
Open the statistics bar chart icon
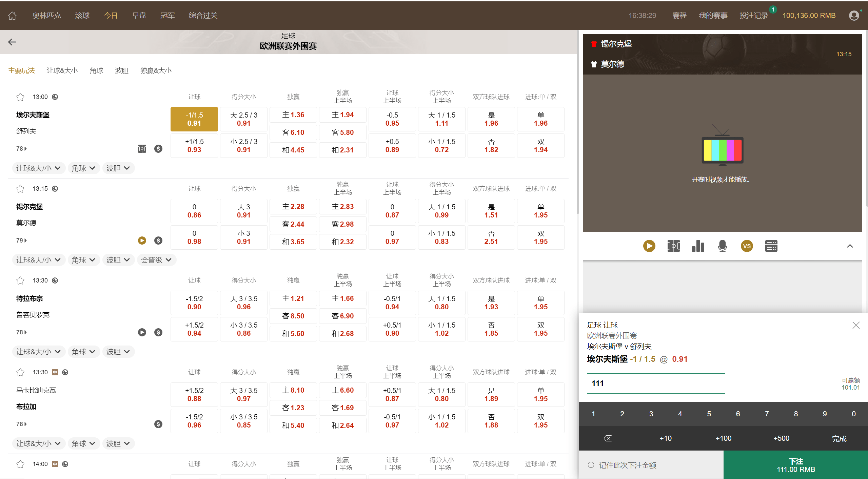pyautogui.click(x=698, y=246)
